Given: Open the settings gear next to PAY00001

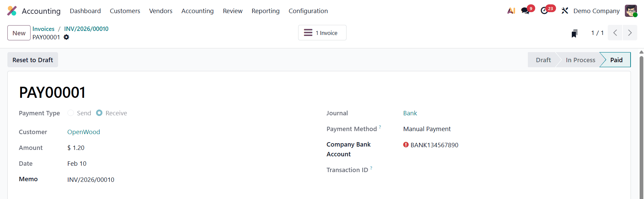Looking at the screenshot, I should point(66,37).
